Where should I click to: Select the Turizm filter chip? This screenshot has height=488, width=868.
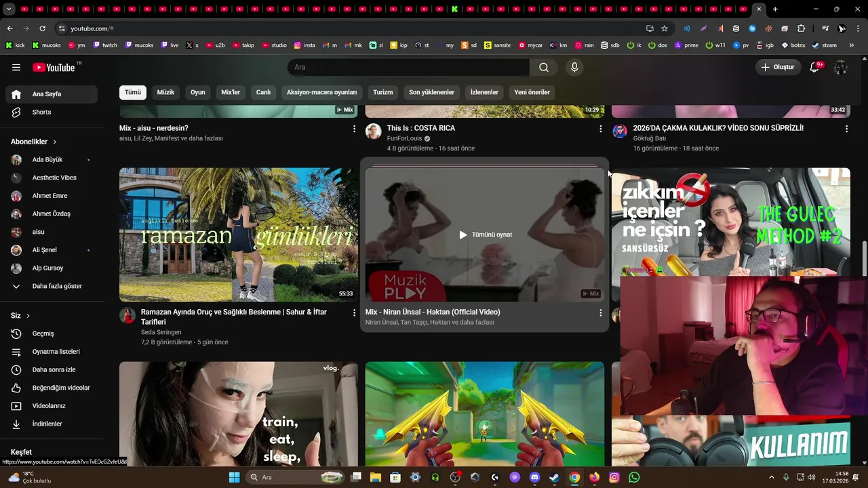tap(383, 92)
